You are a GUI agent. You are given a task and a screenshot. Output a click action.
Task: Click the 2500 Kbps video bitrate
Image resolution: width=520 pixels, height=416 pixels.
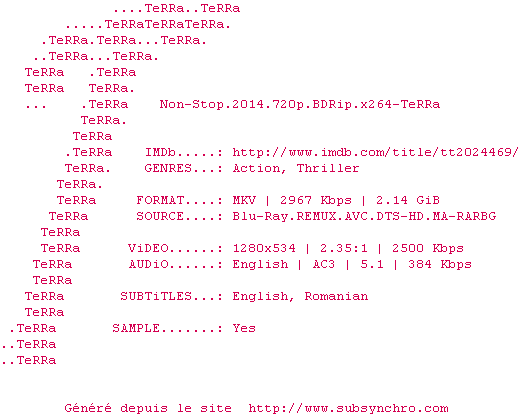click(428, 248)
